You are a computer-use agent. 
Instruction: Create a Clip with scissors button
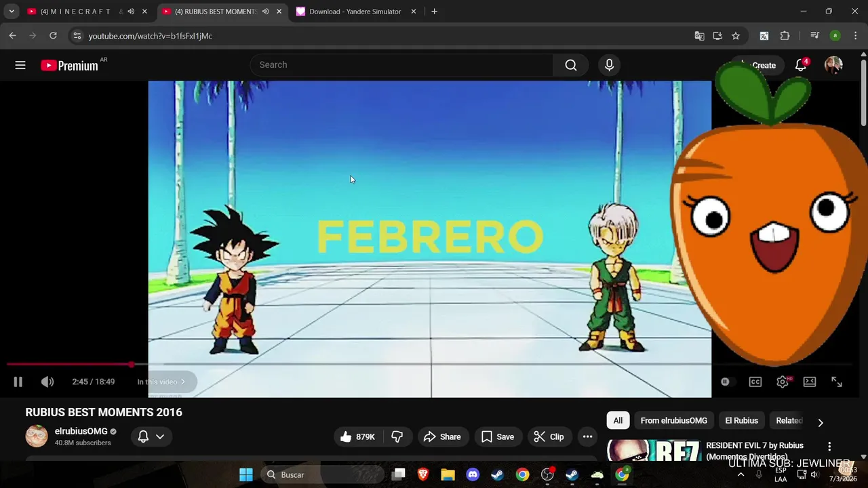point(549,436)
